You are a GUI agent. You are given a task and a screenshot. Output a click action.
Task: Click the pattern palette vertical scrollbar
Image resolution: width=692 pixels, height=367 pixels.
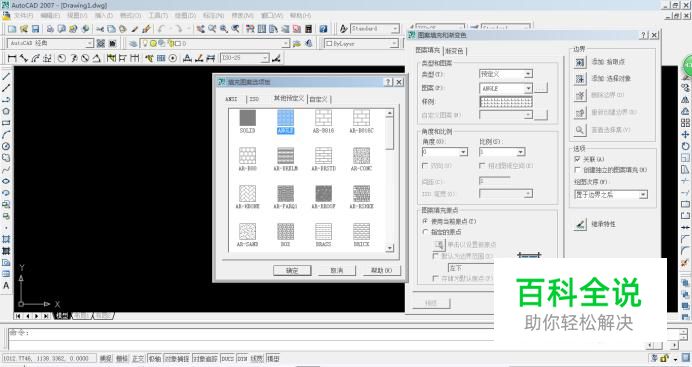coord(389,181)
